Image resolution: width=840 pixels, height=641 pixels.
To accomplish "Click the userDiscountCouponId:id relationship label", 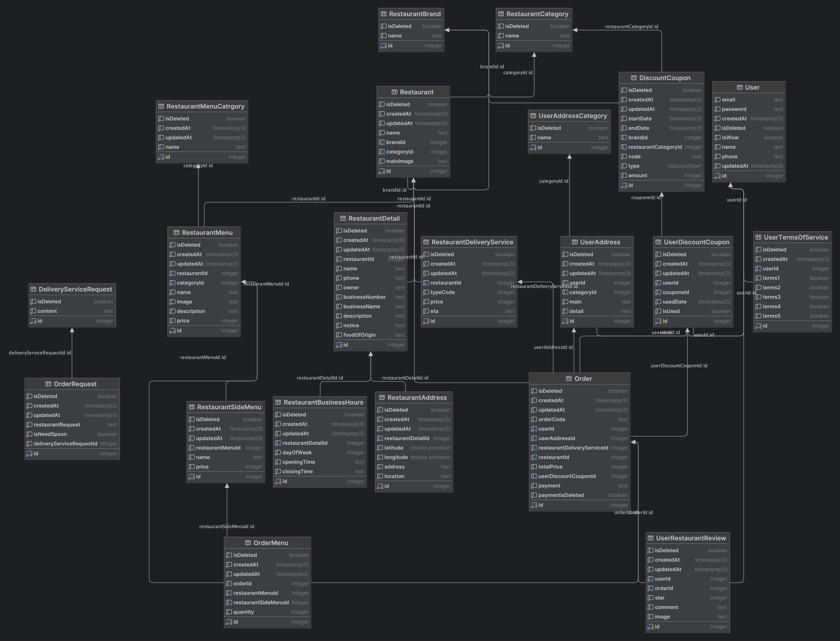I will (x=679, y=365).
